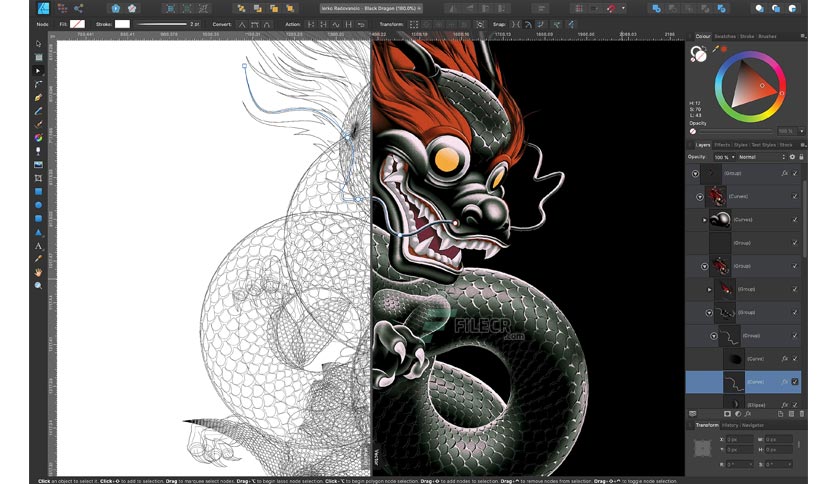Screen dimensions: 836x484
Task: Select the Artistic Text tool
Action: click(39, 245)
